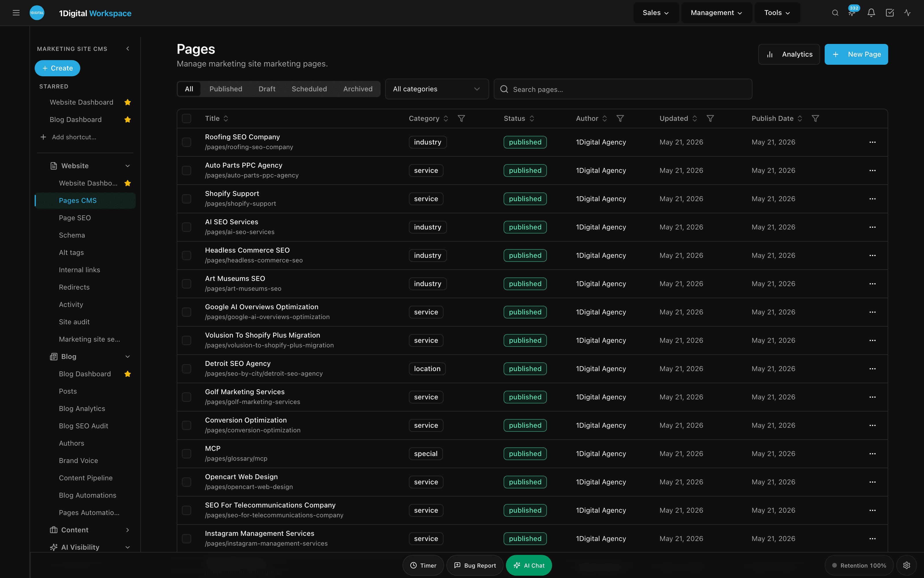
Task: Open Blog SEO Audit in the sidebar
Action: (84, 426)
